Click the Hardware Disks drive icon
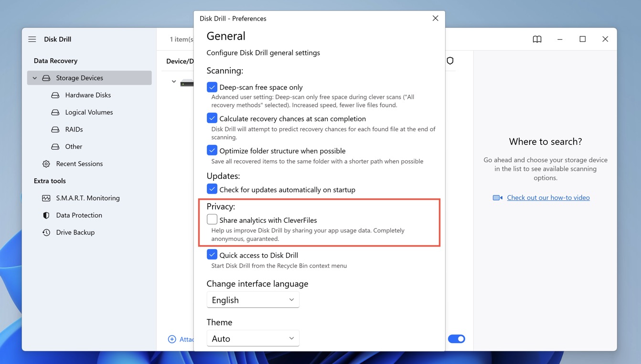Screen dimensions: 641x364 55,95
